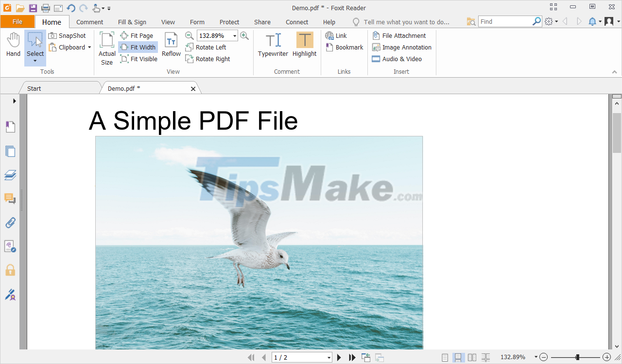Switch to continuous facing page layout
Screen dimensions: 622x364
point(485,357)
